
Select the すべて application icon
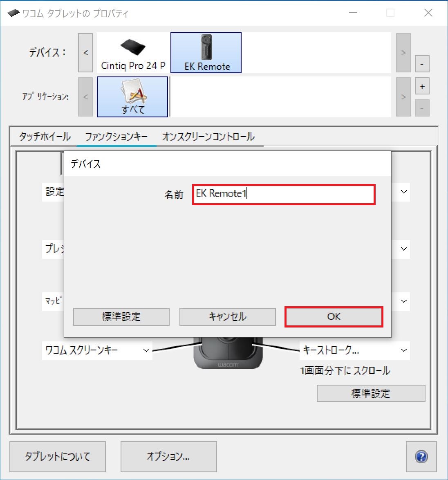(x=132, y=97)
